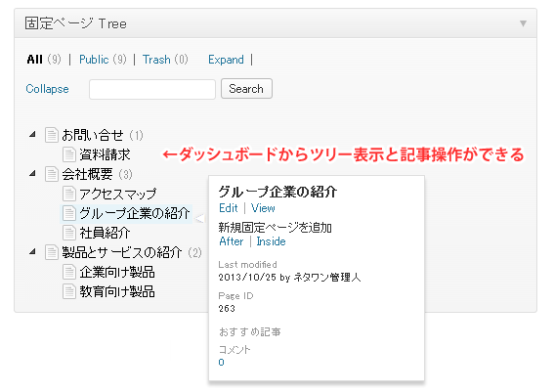Collapse the お問い合せ tree node
This screenshot has height=392, width=554.
[33, 134]
